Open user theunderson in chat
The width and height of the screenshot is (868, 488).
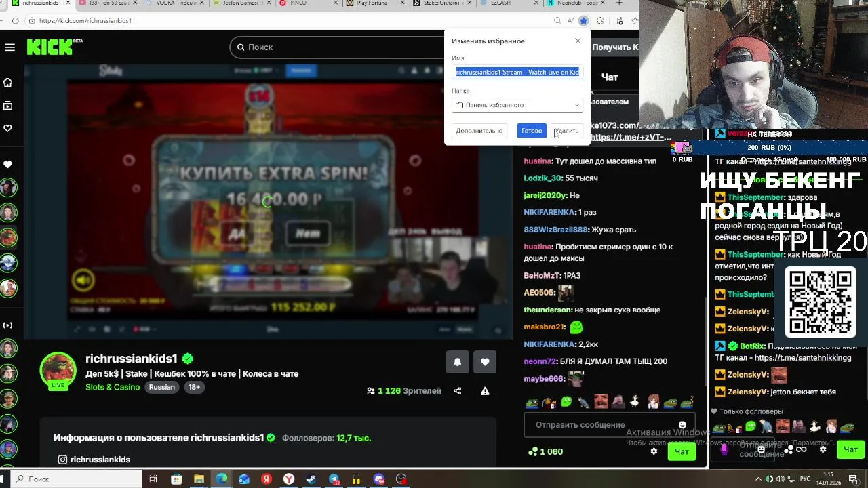[x=548, y=310]
